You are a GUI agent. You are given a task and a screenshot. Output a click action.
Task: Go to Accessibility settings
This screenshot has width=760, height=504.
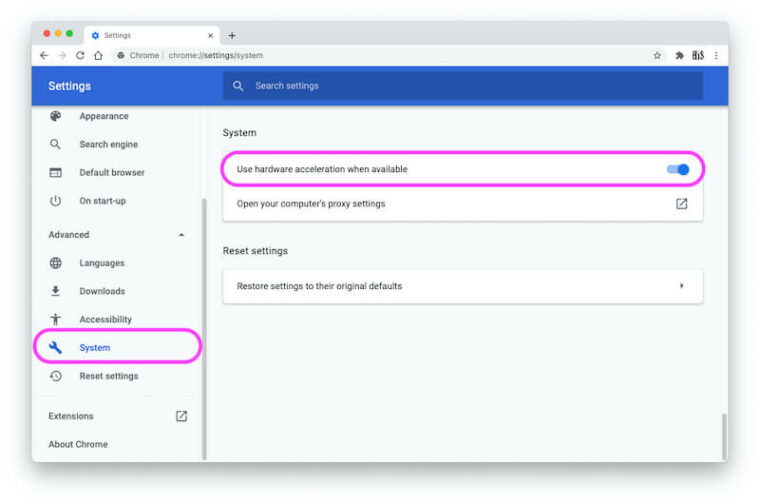click(x=105, y=320)
